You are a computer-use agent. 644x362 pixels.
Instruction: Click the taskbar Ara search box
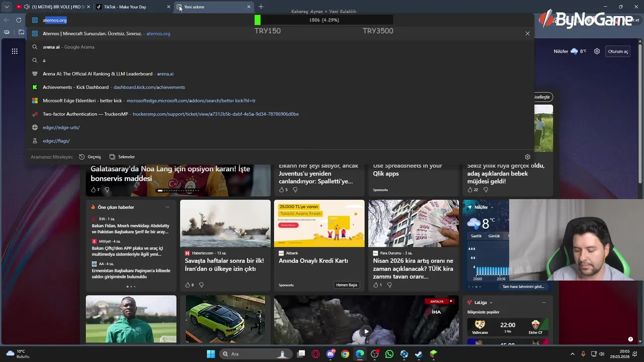pos(255,354)
